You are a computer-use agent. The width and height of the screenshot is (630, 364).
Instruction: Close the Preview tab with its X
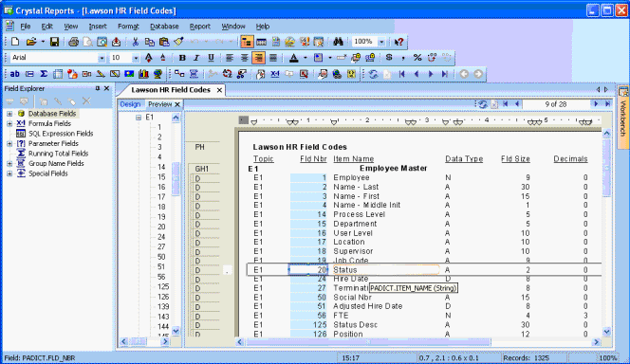point(176,104)
